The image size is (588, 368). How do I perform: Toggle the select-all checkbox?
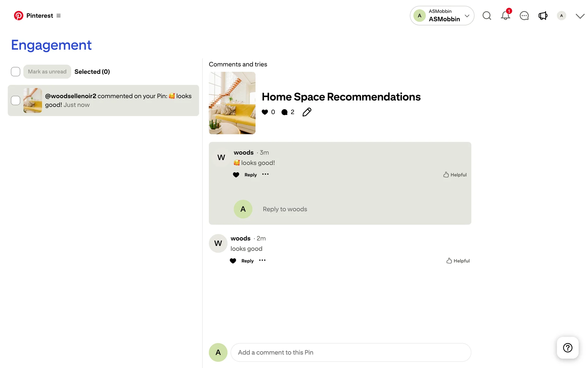[x=16, y=72]
